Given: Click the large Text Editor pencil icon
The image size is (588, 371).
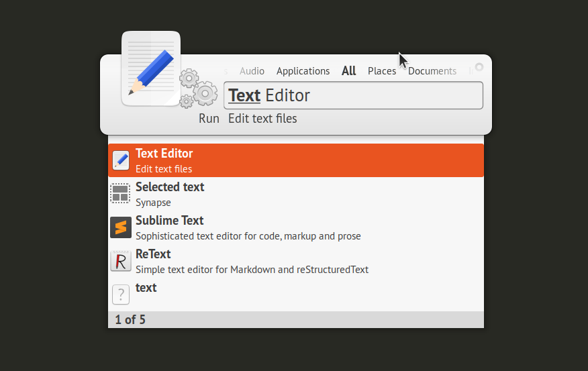Looking at the screenshot, I should (151, 68).
